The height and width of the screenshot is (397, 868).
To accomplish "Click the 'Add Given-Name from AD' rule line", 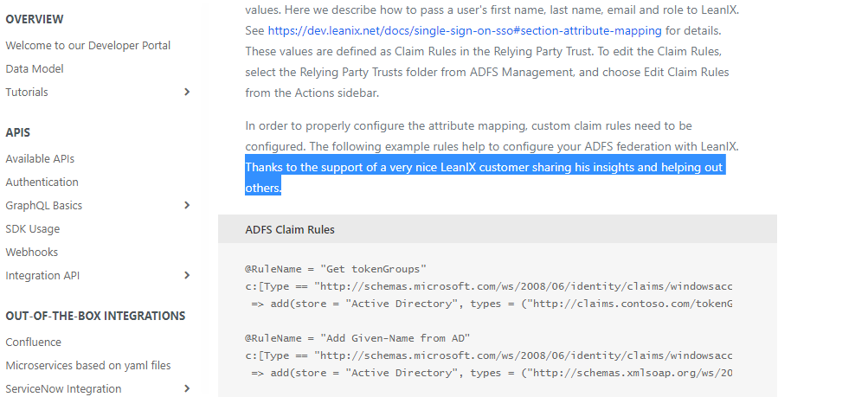I will [x=357, y=338].
